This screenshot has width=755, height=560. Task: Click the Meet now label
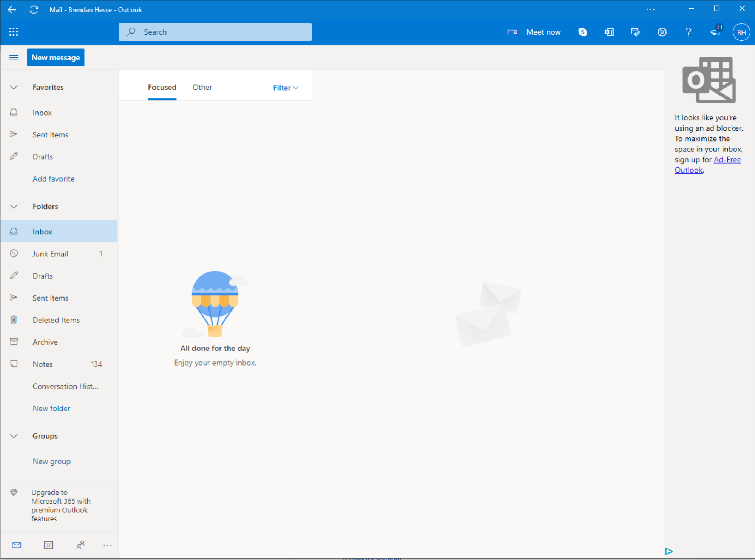tap(543, 32)
